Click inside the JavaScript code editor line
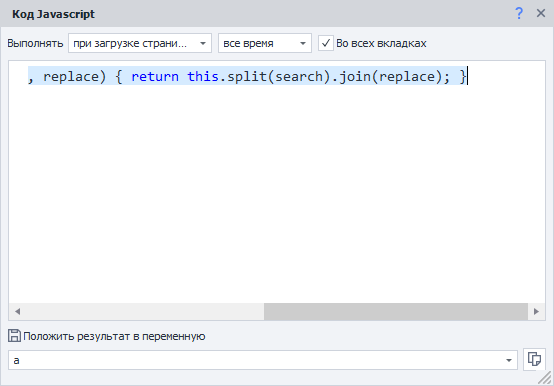 point(247,76)
